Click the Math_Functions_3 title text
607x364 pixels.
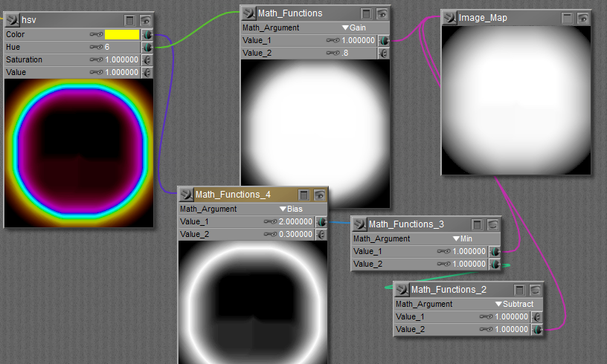tap(406, 224)
